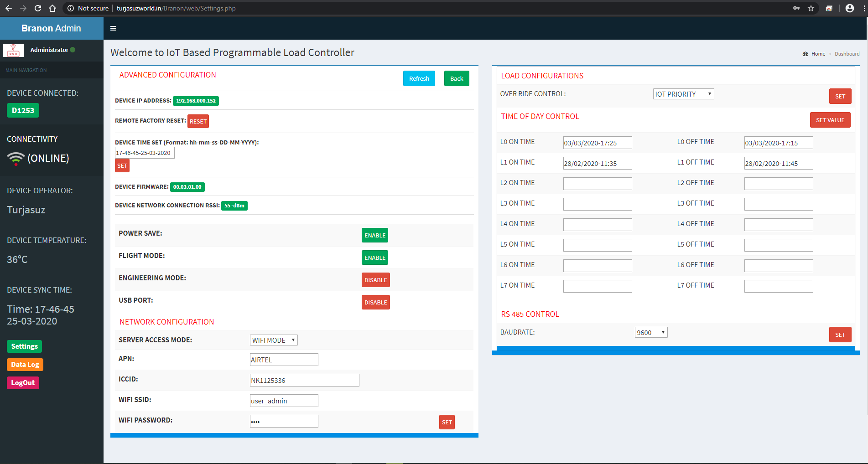Click the 36°C device temperature value
The width and height of the screenshot is (868, 464).
point(17,259)
